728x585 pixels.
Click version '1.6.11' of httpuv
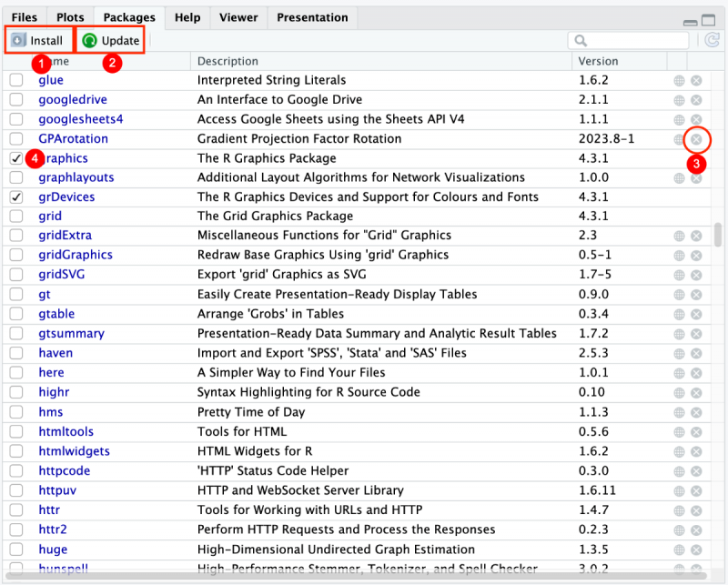(597, 490)
